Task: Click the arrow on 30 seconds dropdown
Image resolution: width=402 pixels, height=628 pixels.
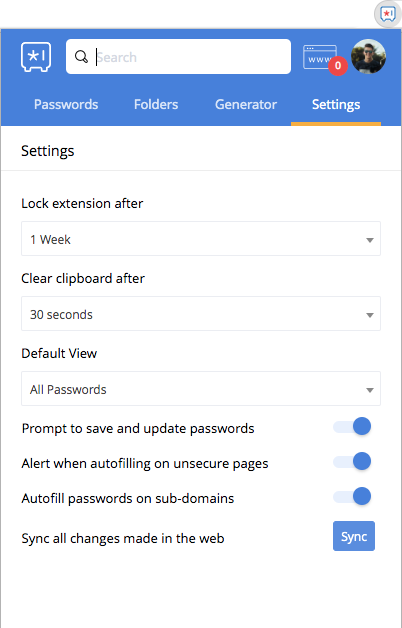Action: click(x=370, y=315)
